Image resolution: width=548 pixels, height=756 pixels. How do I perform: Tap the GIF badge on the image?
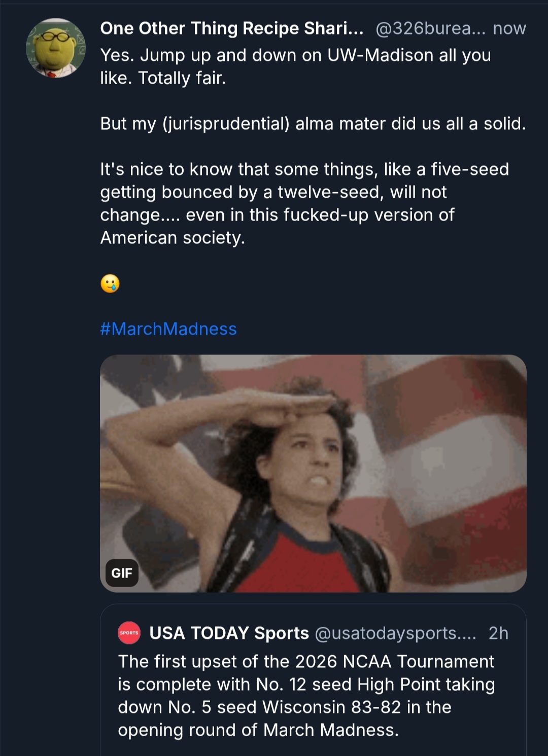(122, 573)
